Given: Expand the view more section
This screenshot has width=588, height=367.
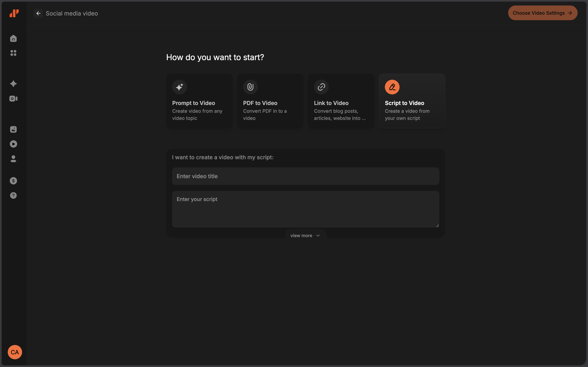Looking at the screenshot, I should pyautogui.click(x=305, y=235).
